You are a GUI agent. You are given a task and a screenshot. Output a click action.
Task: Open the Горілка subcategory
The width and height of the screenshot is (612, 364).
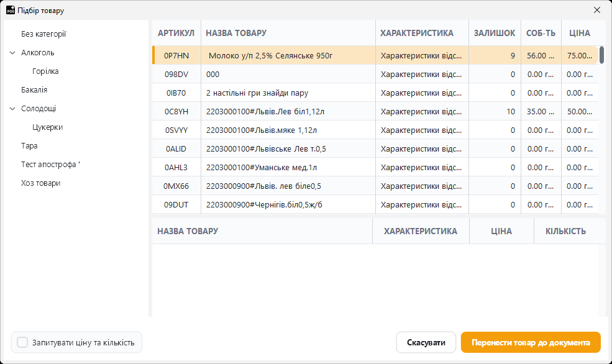tap(45, 71)
